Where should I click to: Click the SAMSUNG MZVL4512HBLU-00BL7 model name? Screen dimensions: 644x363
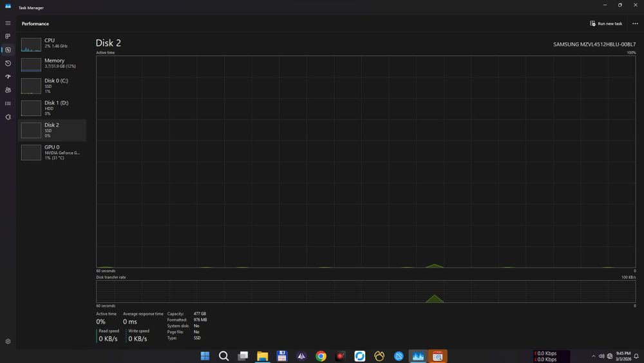(594, 44)
